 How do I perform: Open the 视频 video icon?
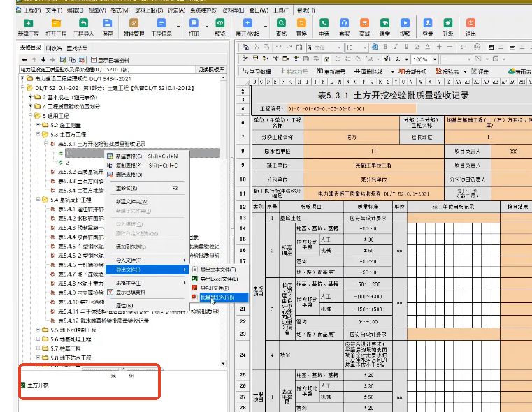tap(405, 23)
